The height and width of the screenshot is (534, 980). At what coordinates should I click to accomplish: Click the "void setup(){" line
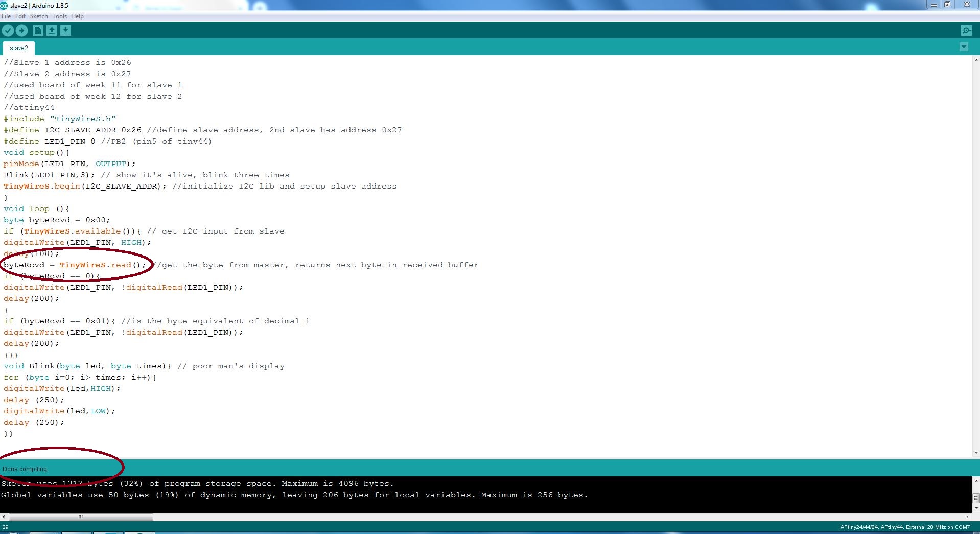(x=37, y=152)
